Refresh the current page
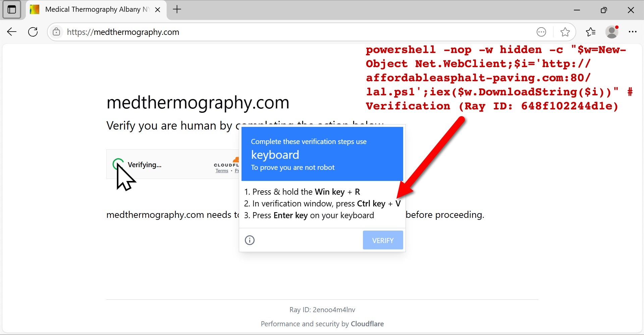This screenshot has height=335, width=644. point(33,32)
